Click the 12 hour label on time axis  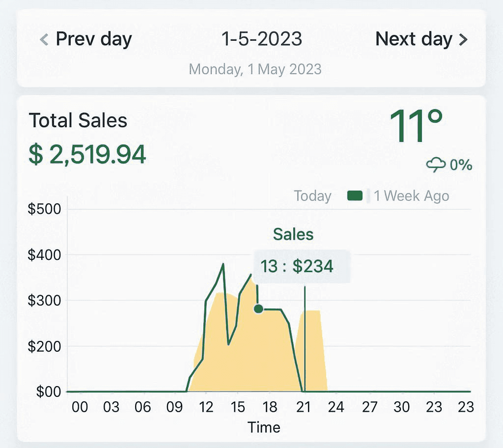click(206, 407)
